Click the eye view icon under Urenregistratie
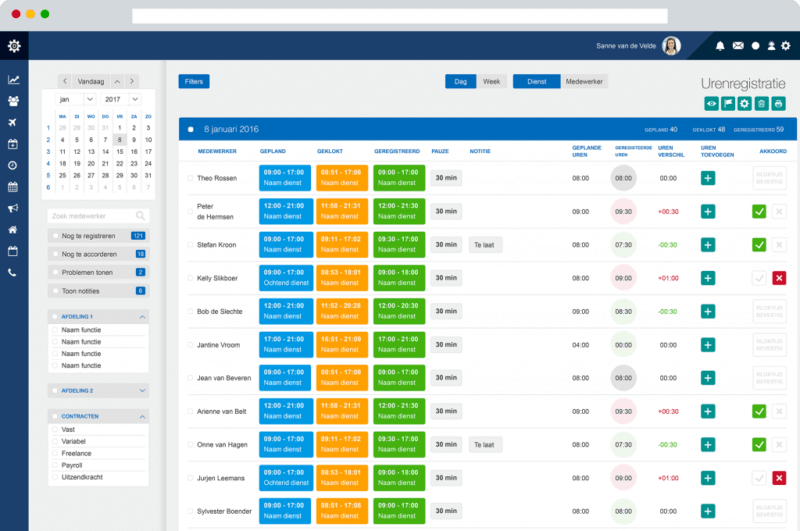 pos(711,104)
